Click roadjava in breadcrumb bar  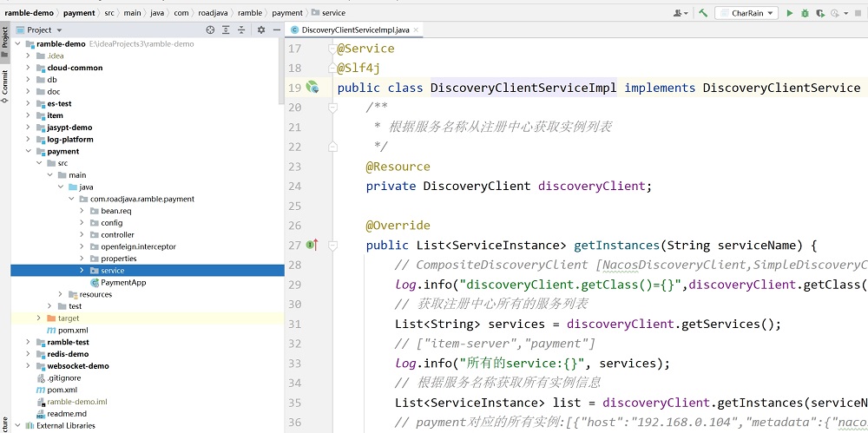(x=215, y=13)
